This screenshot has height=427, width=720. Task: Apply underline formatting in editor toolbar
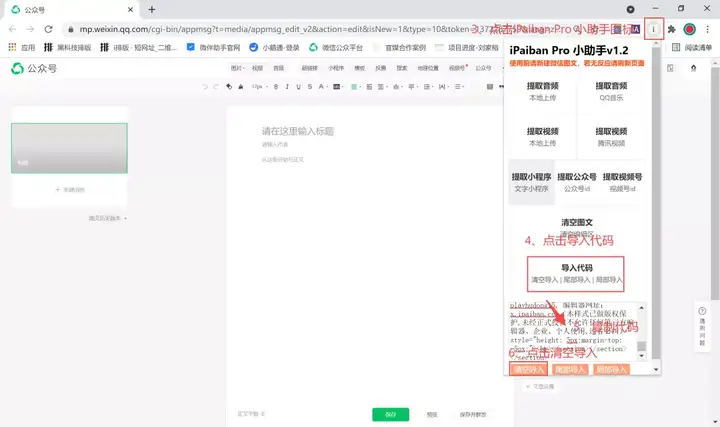tap(298, 86)
